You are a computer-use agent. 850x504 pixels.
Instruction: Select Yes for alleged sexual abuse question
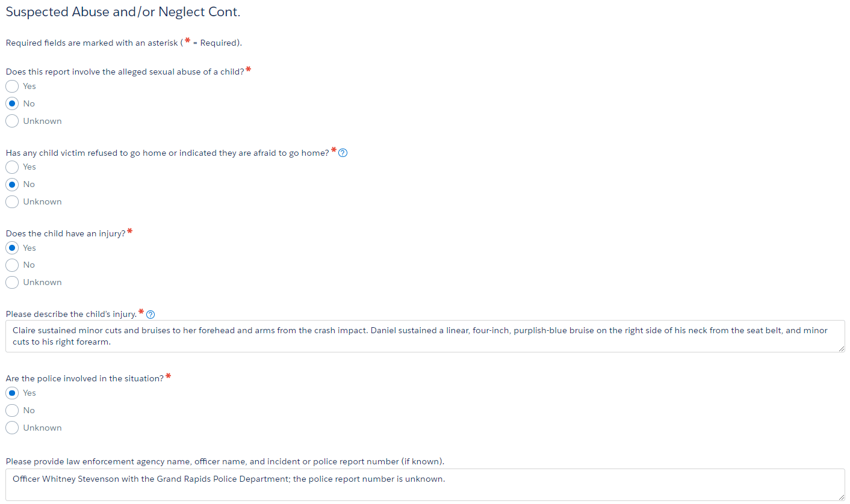(11, 86)
